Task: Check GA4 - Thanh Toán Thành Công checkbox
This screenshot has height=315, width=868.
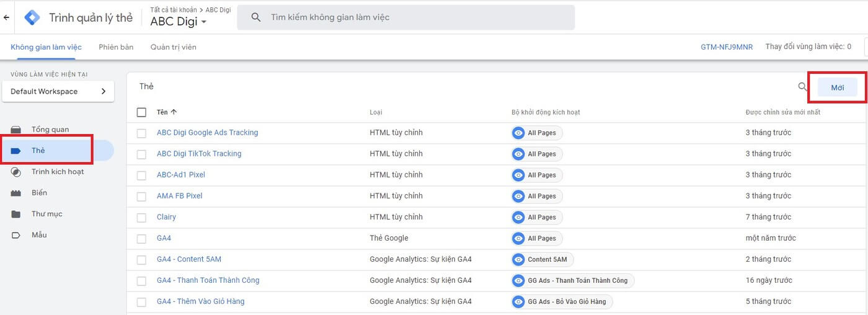Action: click(141, 280)
